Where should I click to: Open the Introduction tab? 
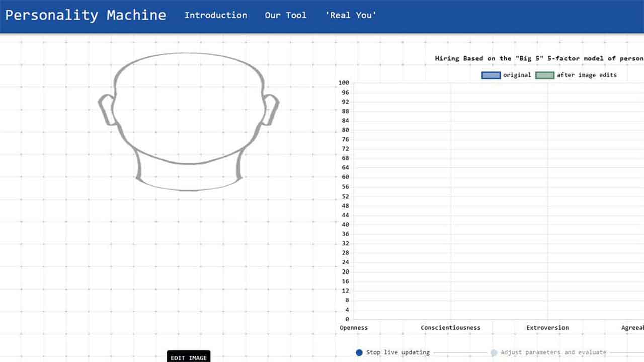[215, 15]
